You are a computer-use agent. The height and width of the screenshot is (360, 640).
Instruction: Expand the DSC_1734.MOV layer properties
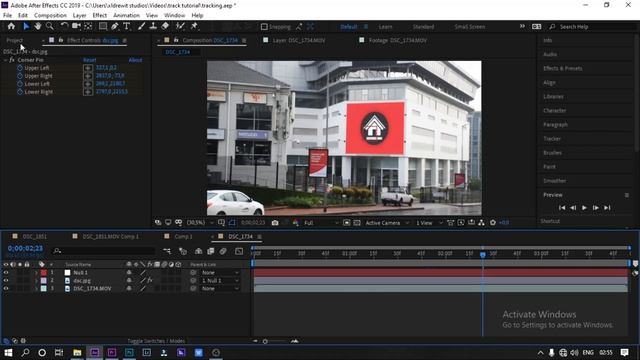point(36,288)
